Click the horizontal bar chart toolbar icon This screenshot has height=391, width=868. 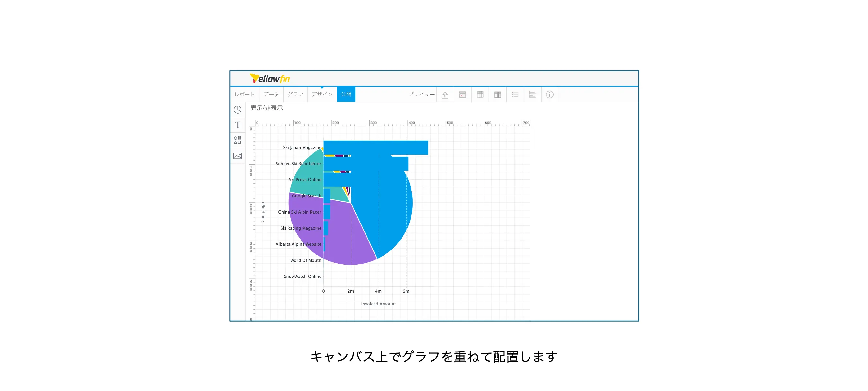(x=532, y=95)
